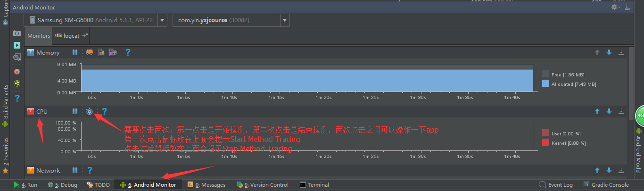Viewport: 644px width, 191px height.
Task: Move Memory monitor down arrow
Action: [609, 52]
